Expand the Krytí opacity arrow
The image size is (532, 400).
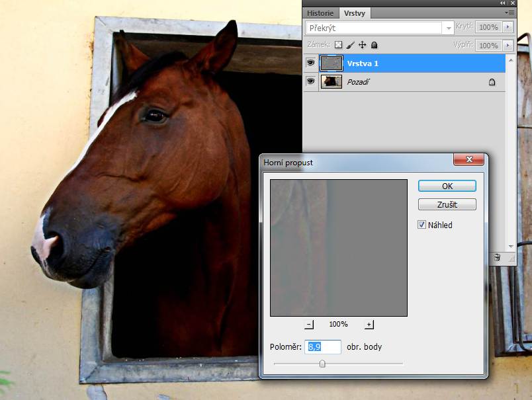pyautogui.click(x=508, y=28)
